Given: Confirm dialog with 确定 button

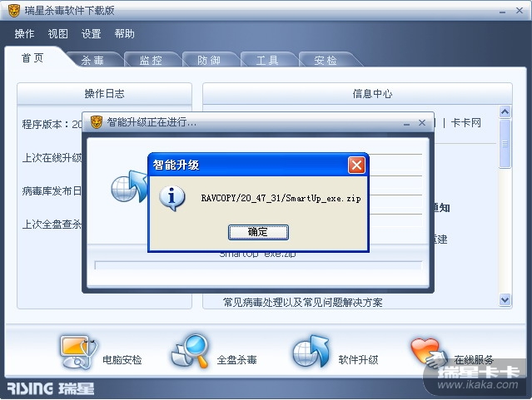Looking at the screenshot, I should point(258,232).
